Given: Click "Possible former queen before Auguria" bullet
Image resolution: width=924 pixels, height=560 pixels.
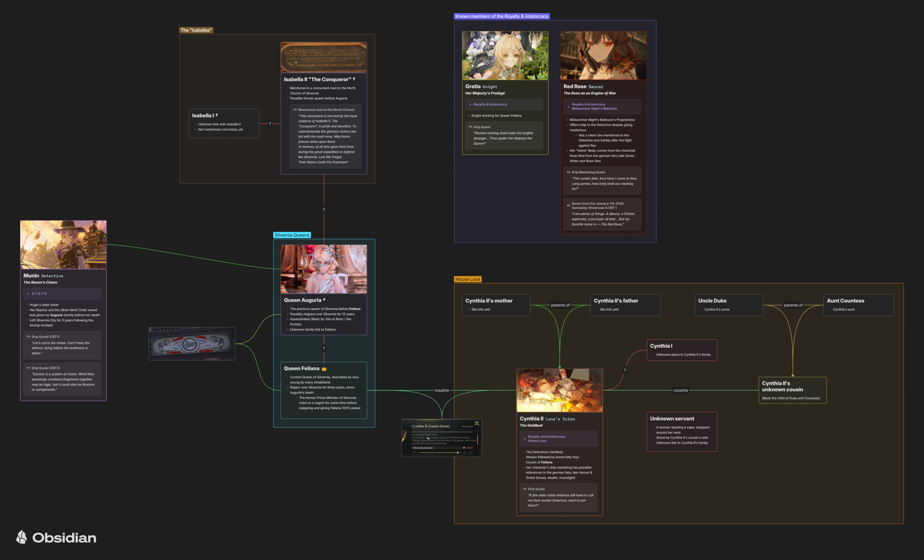Looking at the screenshot, I should (318, 98).
